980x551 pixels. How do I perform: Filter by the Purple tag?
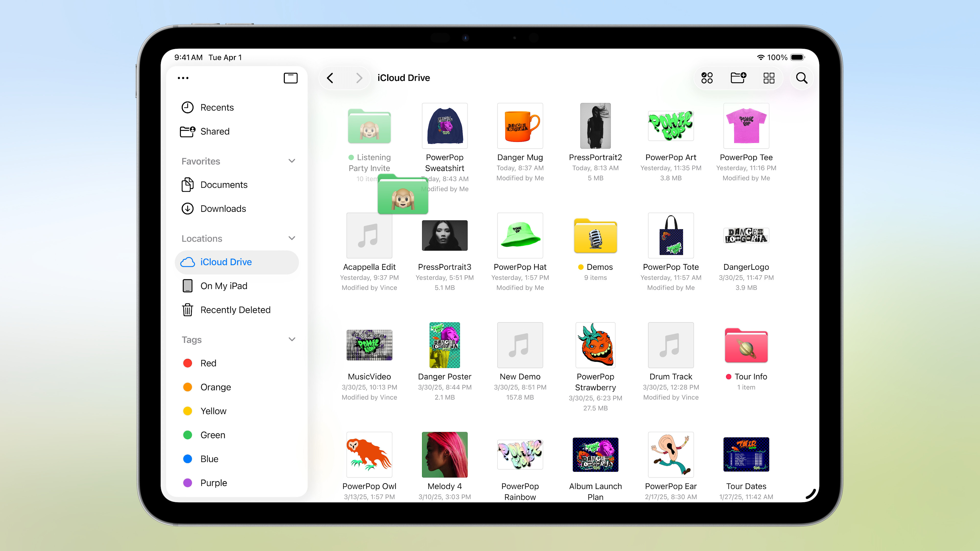click(x=213, y=483)
